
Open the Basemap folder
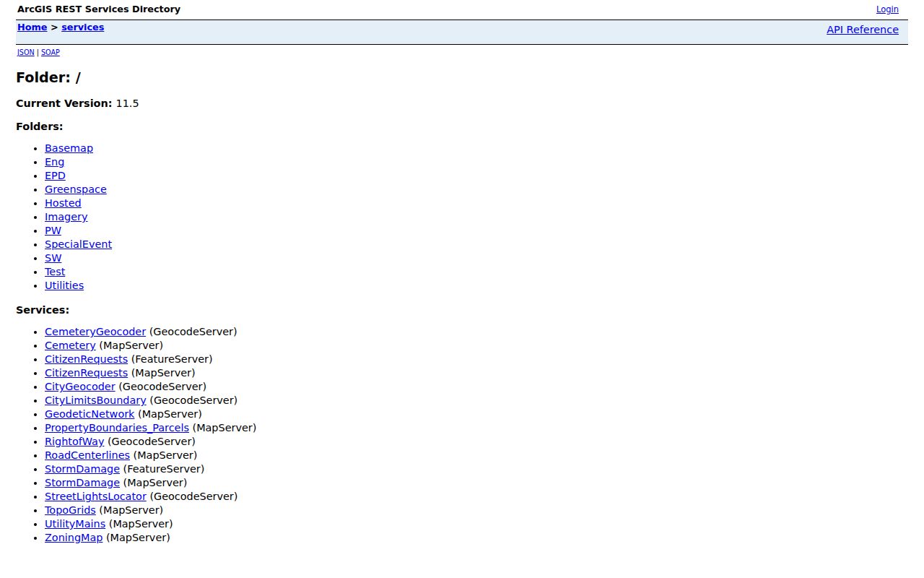click(69, 148)
